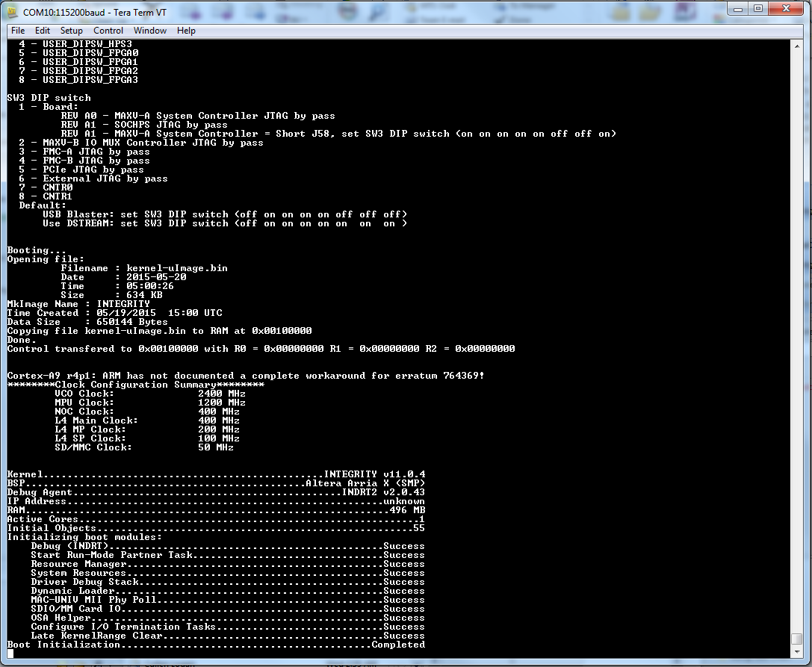Click the 'Start Run-Mode Partner Task' line
Screen dimensions: 812x667
pos(228,555)
